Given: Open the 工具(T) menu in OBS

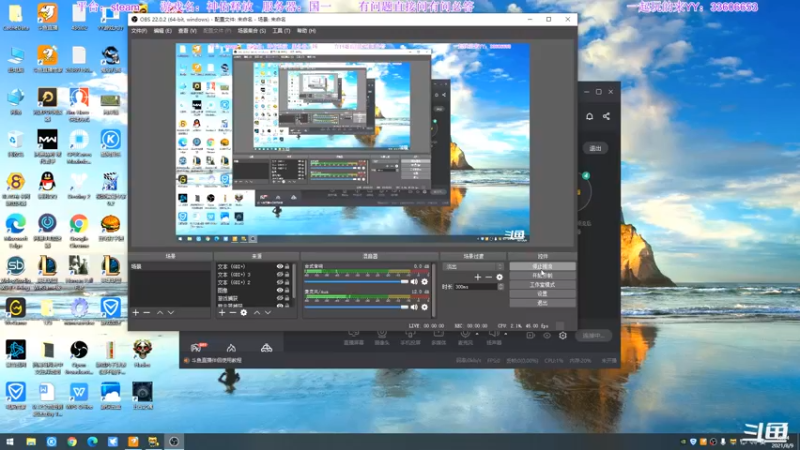Looking at the screenshot, I should 281,31.
